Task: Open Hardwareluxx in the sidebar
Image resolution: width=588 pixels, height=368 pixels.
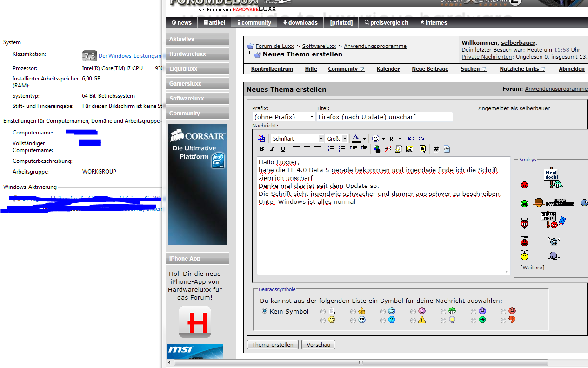Action: coord(197,54)
